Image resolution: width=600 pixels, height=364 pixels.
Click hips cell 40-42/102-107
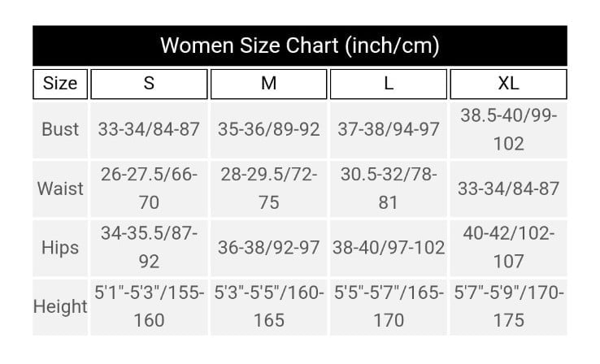(509, 248)
